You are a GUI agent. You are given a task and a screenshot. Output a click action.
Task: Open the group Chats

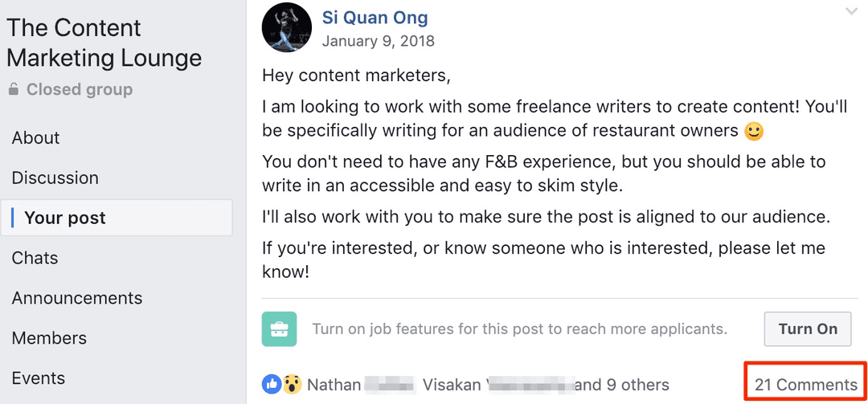35,259
